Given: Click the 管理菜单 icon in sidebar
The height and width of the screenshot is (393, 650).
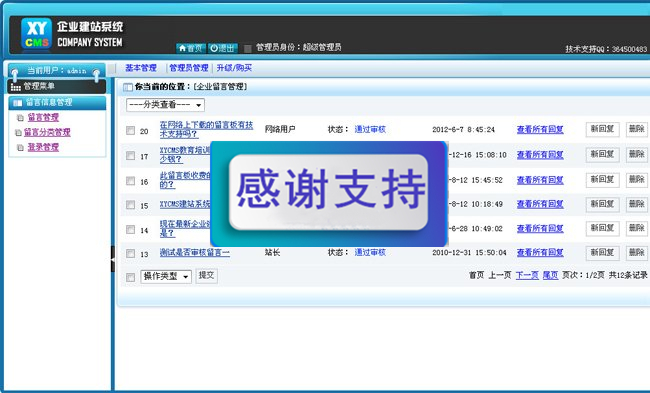Looking at the screenshot, I should (16, 87).
